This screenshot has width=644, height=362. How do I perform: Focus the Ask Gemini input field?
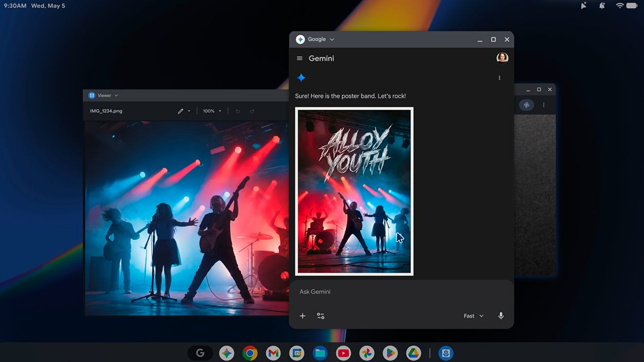pyautogui.click(x=401, y=292)
